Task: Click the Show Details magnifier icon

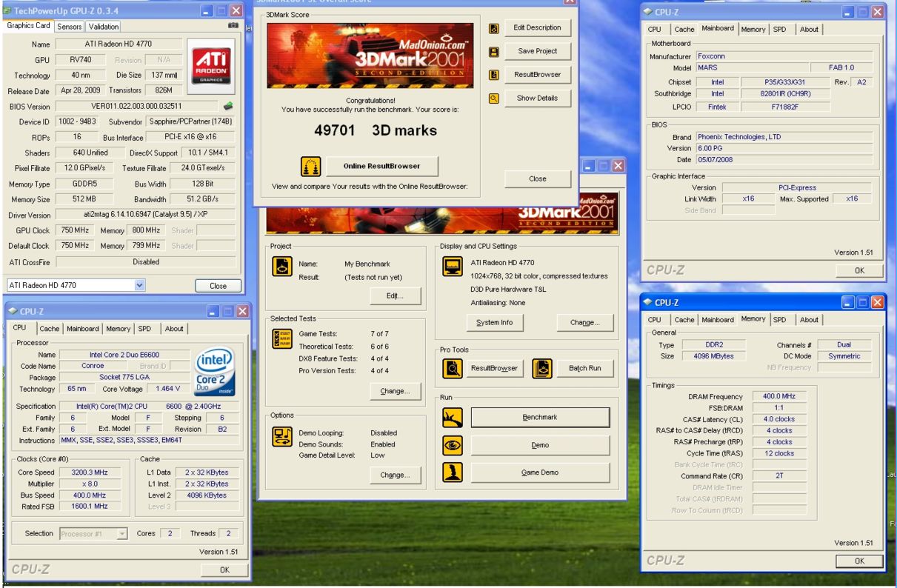Action: coord(494,98)
